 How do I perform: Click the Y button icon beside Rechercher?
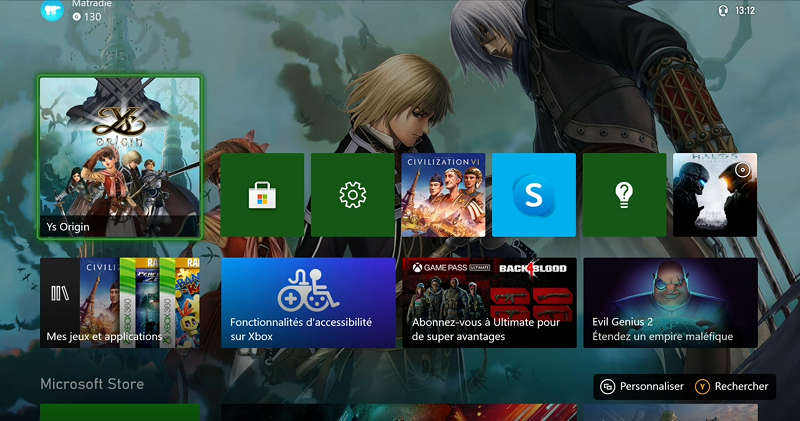702,387
